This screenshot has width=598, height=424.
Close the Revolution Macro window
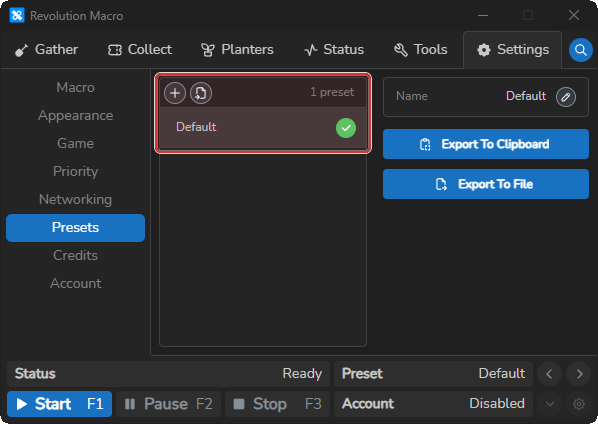click(574, 16)
